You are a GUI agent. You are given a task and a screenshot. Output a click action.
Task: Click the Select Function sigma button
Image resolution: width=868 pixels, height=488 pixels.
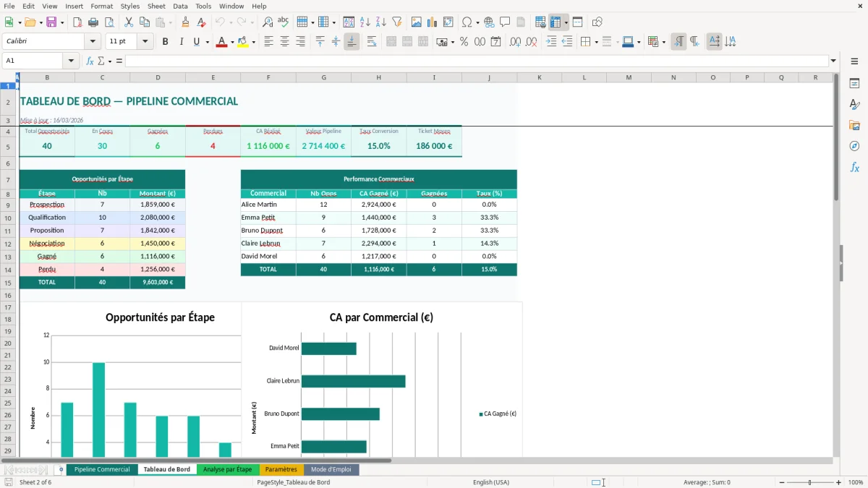point(101,61)
